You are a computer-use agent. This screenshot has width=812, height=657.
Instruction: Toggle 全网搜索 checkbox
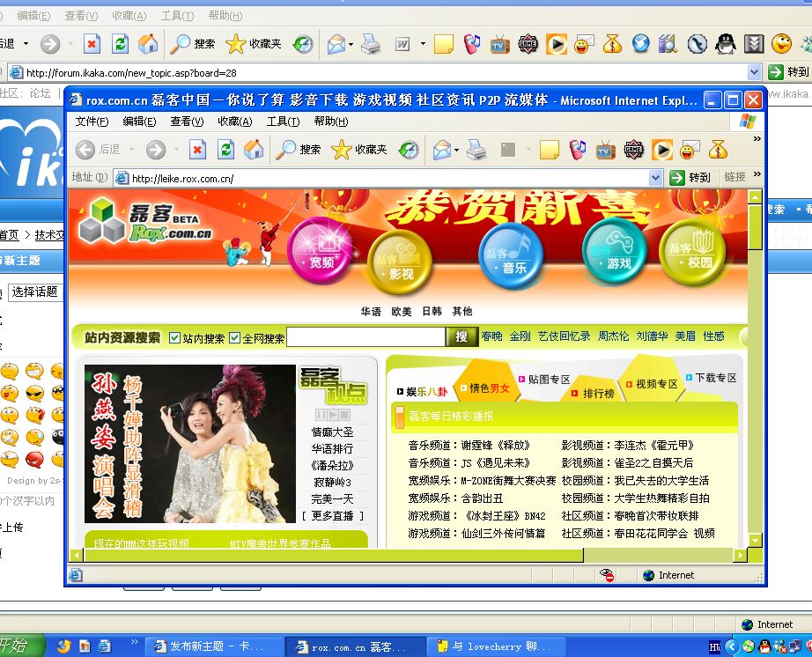click(235, 338)
